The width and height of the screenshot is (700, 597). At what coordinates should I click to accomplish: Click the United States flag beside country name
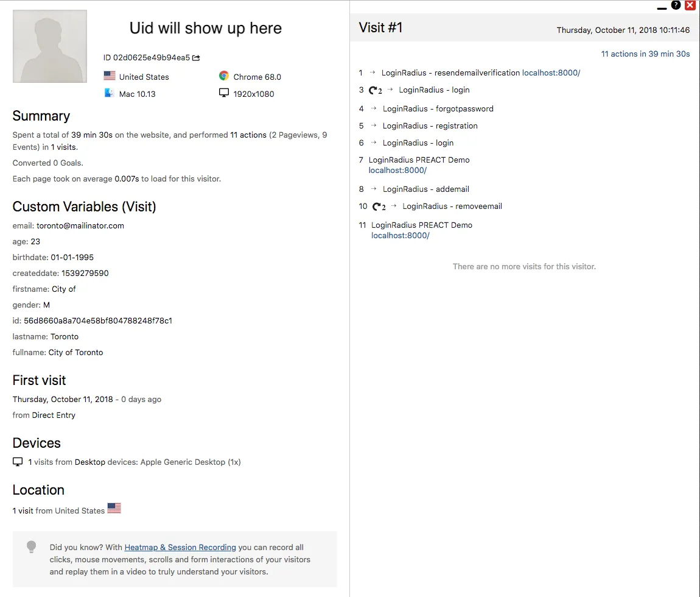[x=110, y=76]
